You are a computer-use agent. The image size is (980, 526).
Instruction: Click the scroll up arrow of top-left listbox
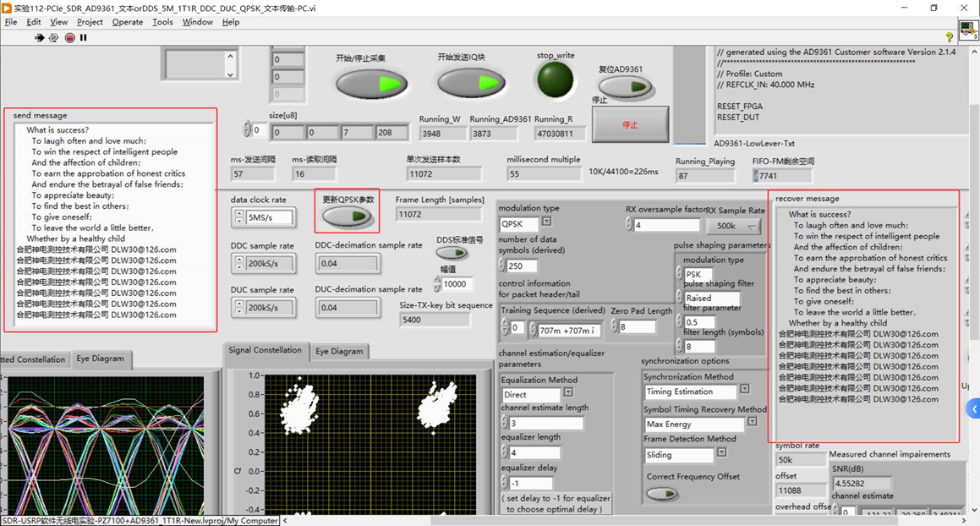pos(230,56)
